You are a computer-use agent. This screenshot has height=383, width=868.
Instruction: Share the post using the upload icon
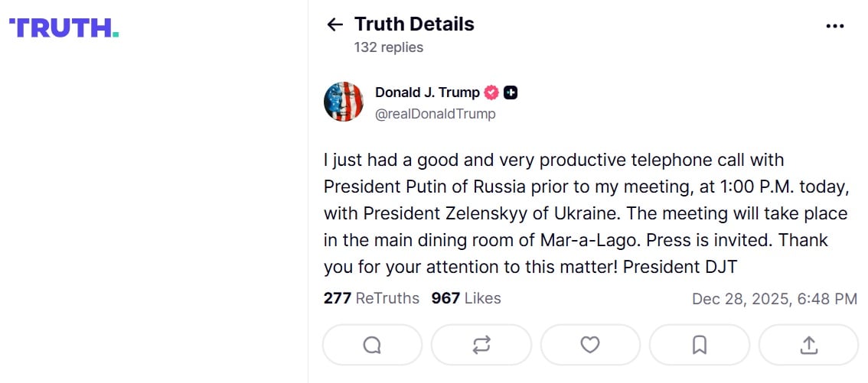tap(808, 346)
